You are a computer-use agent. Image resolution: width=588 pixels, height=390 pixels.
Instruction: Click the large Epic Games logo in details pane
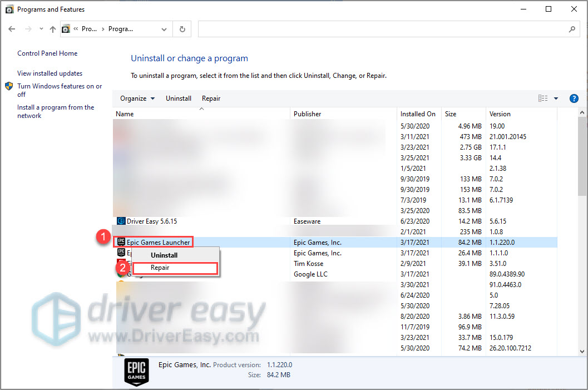[136, 372]
